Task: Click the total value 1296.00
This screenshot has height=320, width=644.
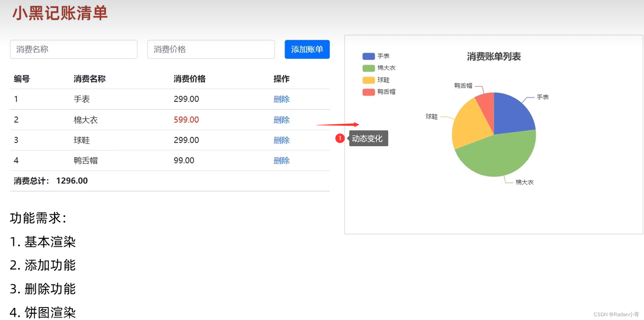Action: coord(72,181)
